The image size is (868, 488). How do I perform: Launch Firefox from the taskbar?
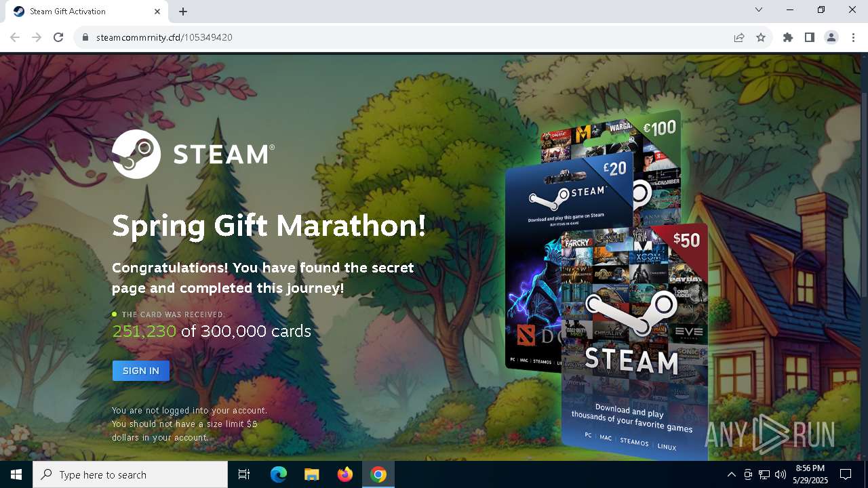(345, 474)
